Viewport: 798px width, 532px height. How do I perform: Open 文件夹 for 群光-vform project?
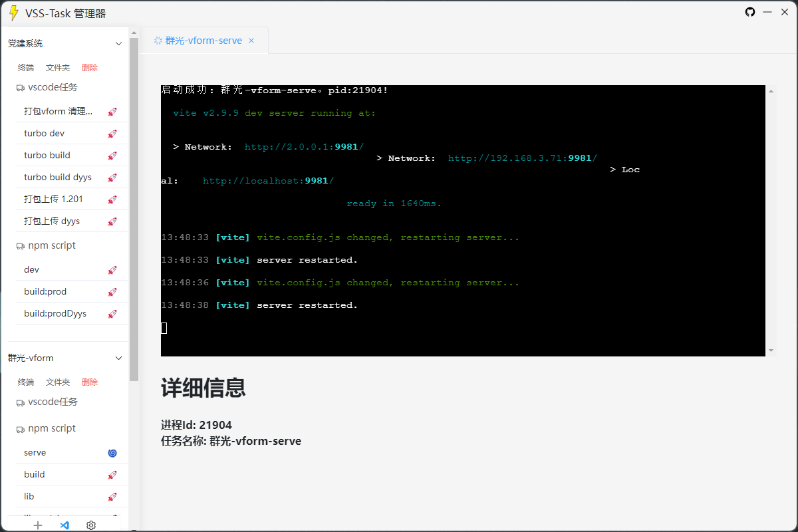point(58,382)
